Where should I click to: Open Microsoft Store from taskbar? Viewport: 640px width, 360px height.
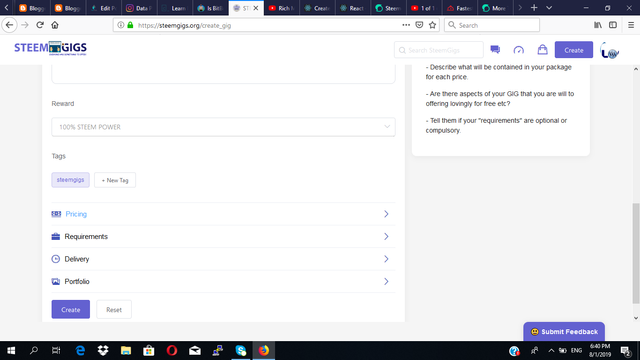tap(149, 350)
